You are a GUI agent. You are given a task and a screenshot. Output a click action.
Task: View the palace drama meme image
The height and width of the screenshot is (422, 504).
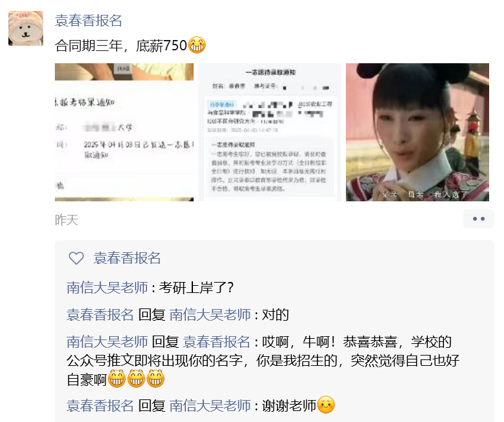coord(418,132)
